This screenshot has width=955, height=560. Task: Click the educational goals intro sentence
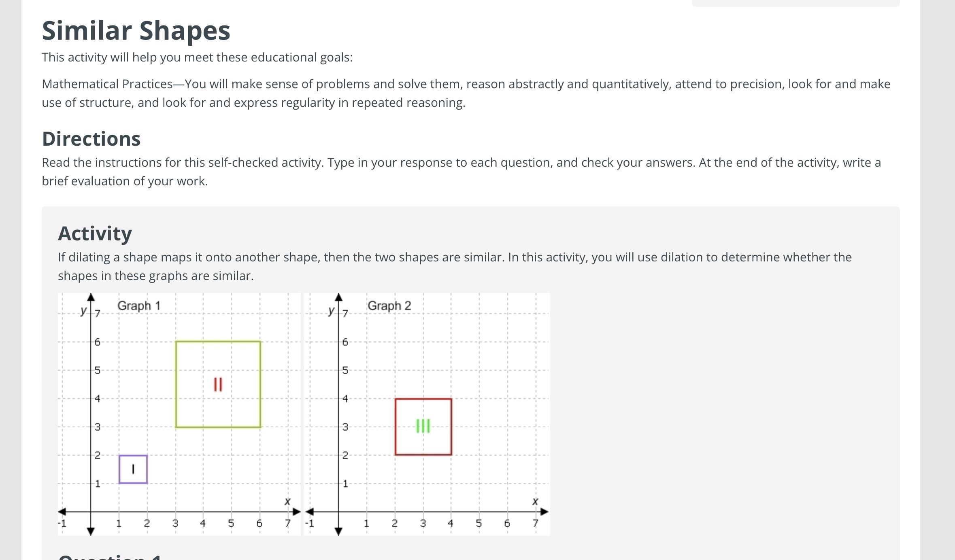197,57
